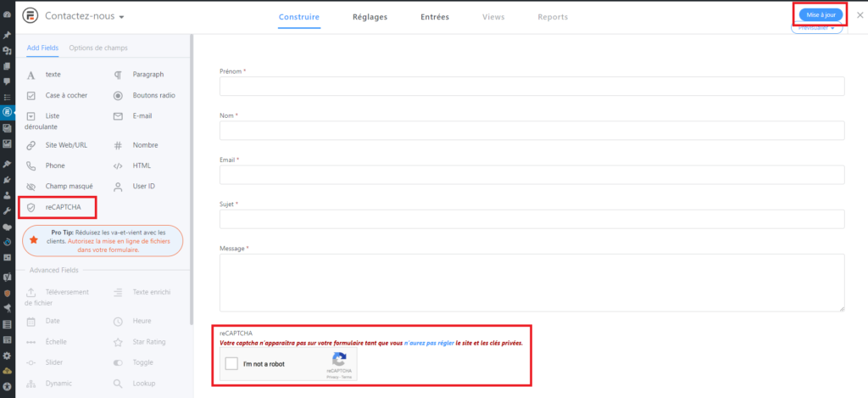Click the Formidable logo in the header

pos(31,16)
